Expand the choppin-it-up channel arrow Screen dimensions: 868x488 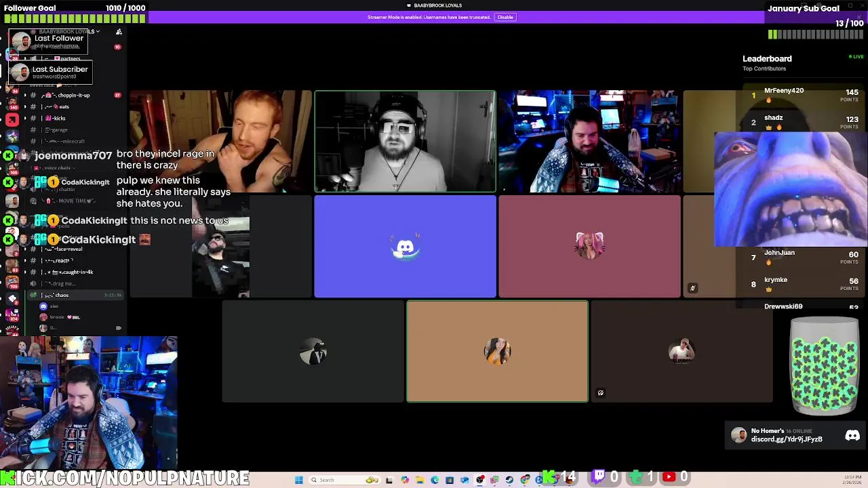(x=25, y=96)
